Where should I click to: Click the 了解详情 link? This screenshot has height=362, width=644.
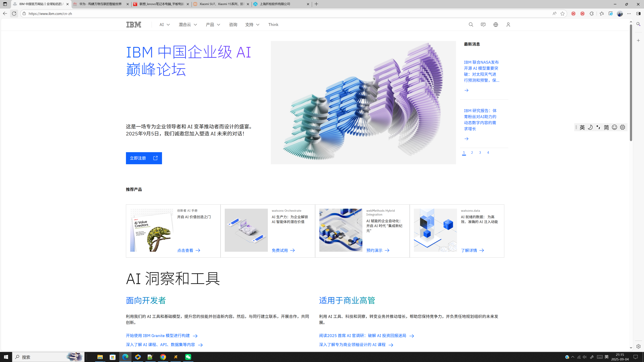tap(472, 250)
